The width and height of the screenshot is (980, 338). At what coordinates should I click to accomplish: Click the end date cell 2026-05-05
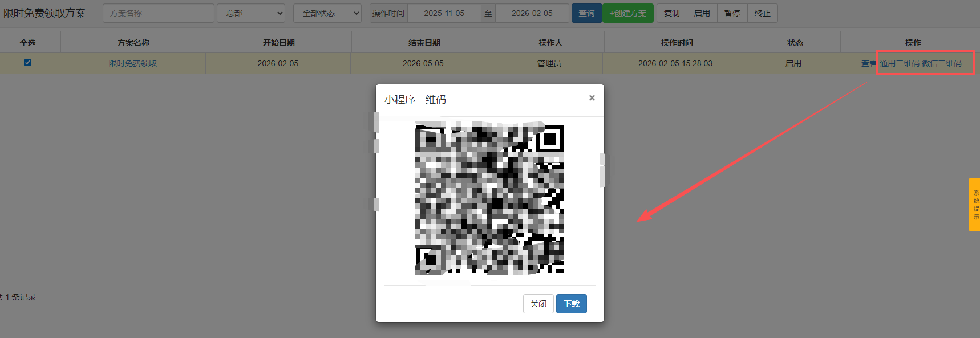click(x=423, y=63)
